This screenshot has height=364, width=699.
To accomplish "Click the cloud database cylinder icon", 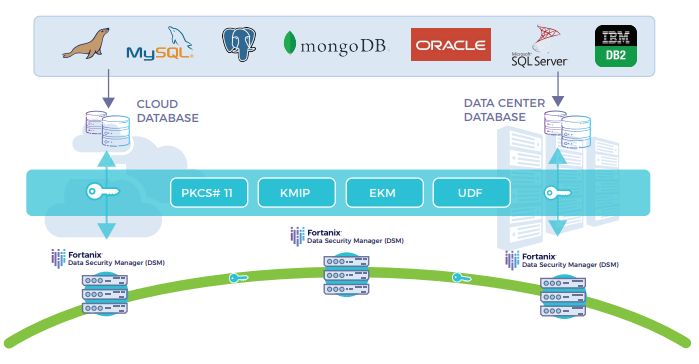I will [x=107, y=128].
